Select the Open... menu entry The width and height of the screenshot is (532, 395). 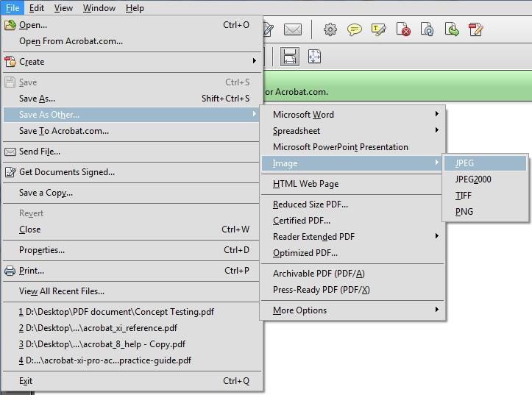click(131, 25)
